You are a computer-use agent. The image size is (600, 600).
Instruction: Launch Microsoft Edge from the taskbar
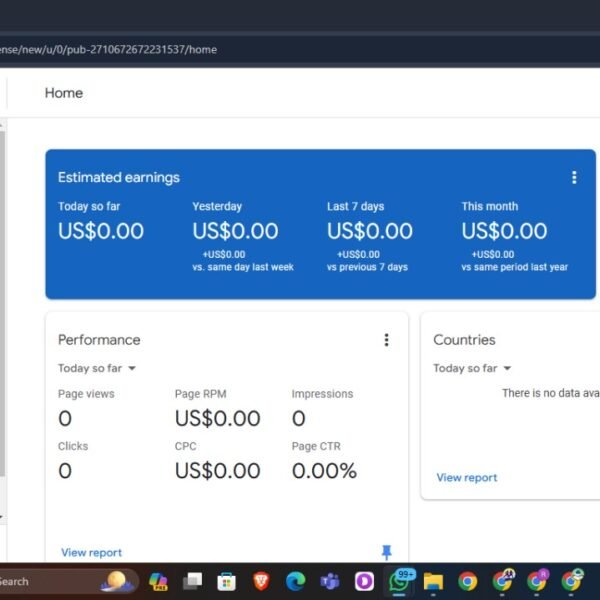pos(295,582)
